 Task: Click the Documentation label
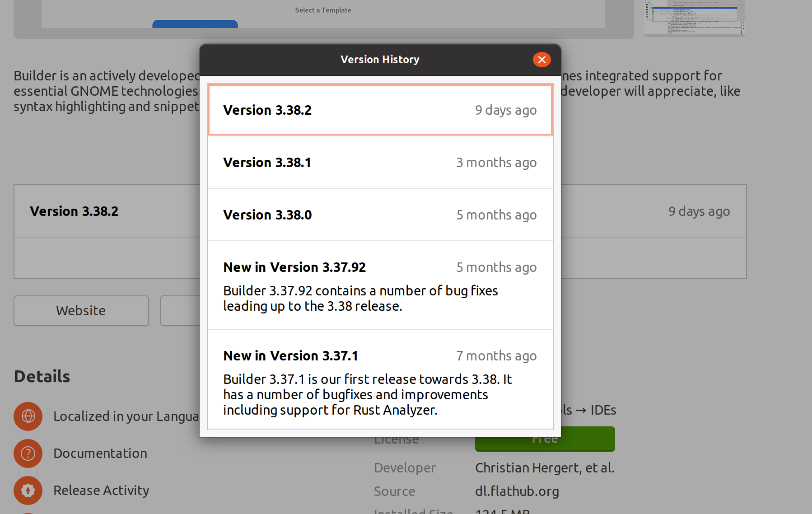(100, 453)
